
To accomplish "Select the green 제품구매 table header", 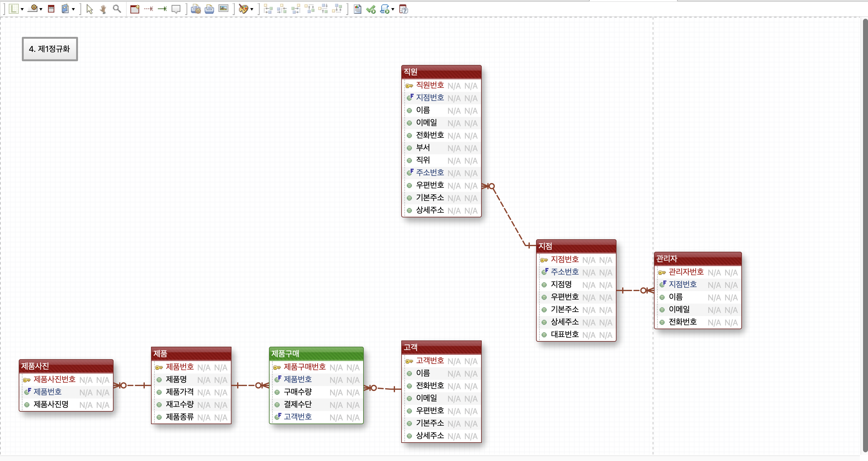I will click(x=316, y=354).
